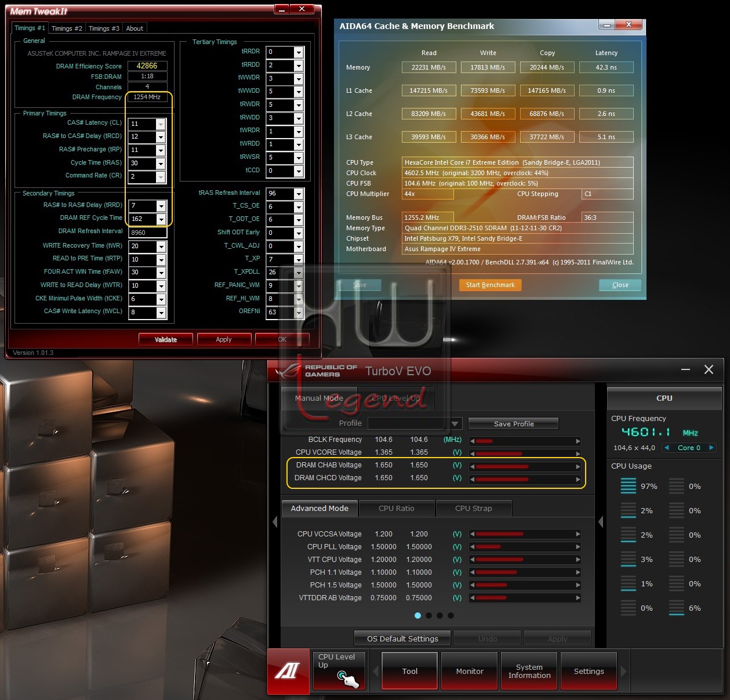730x700 pixels.
Task: Decrease PCH 1.1 Voltage with left arrow
Action: [472, 572]
